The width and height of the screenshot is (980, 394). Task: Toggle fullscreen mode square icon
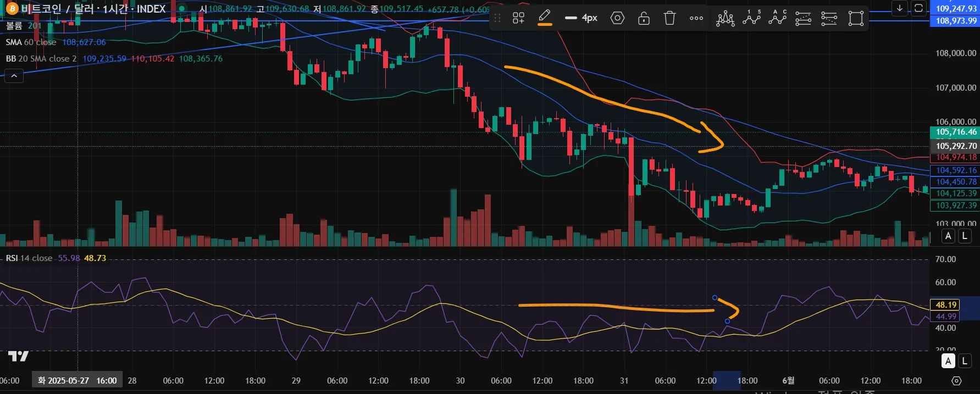(918, 8)
